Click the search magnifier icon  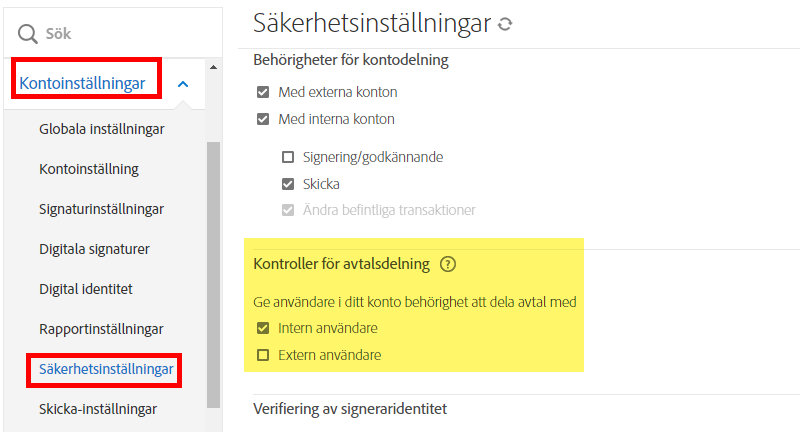(x=27, y=34)
